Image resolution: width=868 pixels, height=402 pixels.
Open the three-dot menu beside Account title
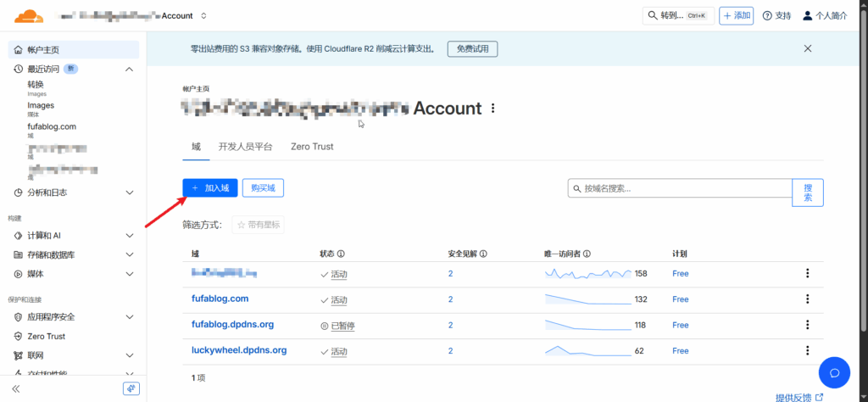pos(493,109)
